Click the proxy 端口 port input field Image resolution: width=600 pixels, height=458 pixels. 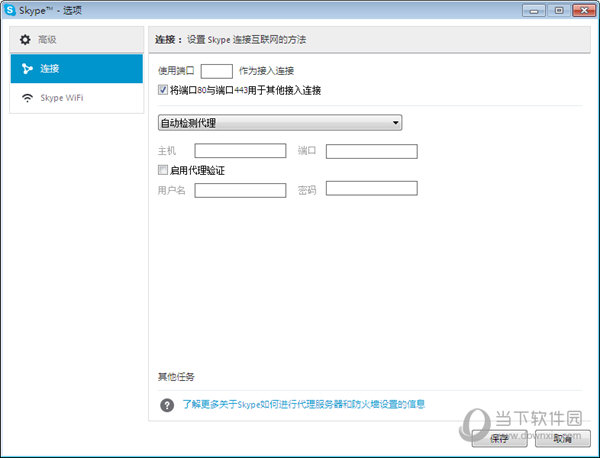(x=372, y=151)
